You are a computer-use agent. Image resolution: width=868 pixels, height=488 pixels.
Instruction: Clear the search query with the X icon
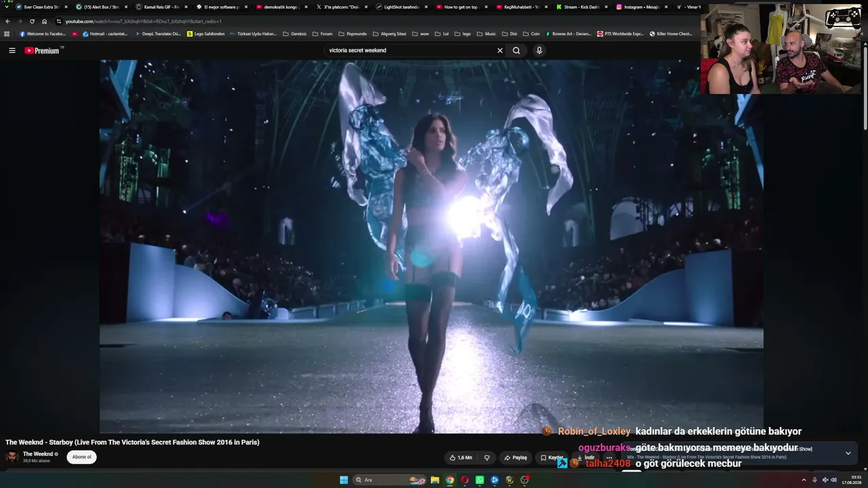click(x=500, y=50)
